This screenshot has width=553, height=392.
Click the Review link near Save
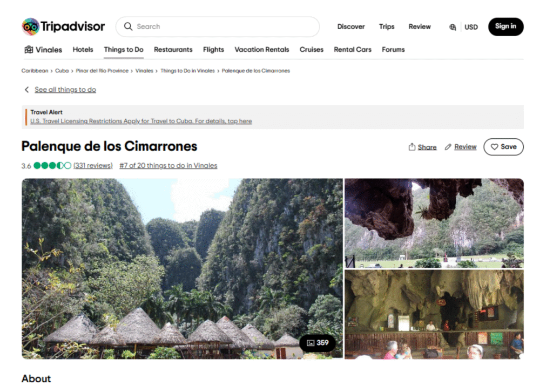point(465,147)
